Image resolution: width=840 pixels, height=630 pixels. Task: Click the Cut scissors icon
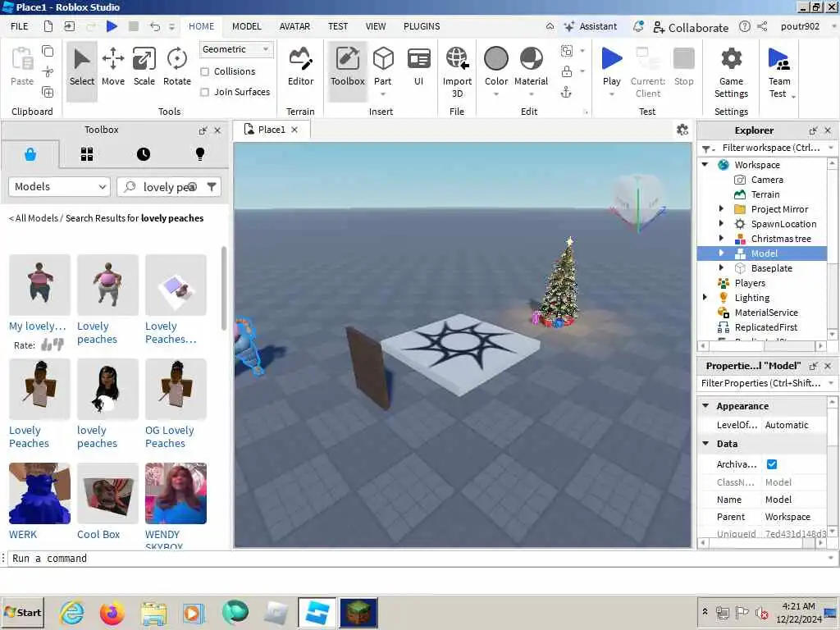point(48,71)
